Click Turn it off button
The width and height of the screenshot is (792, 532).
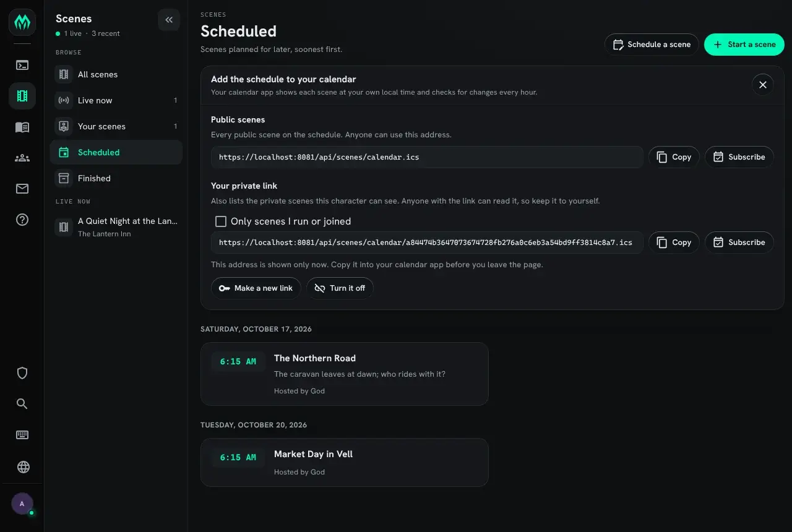[x=340, y=288]
